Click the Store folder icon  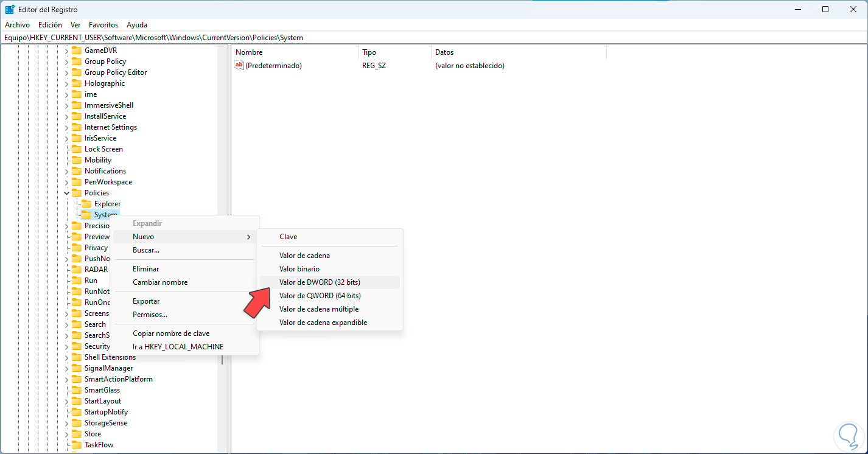pos(77,434)
